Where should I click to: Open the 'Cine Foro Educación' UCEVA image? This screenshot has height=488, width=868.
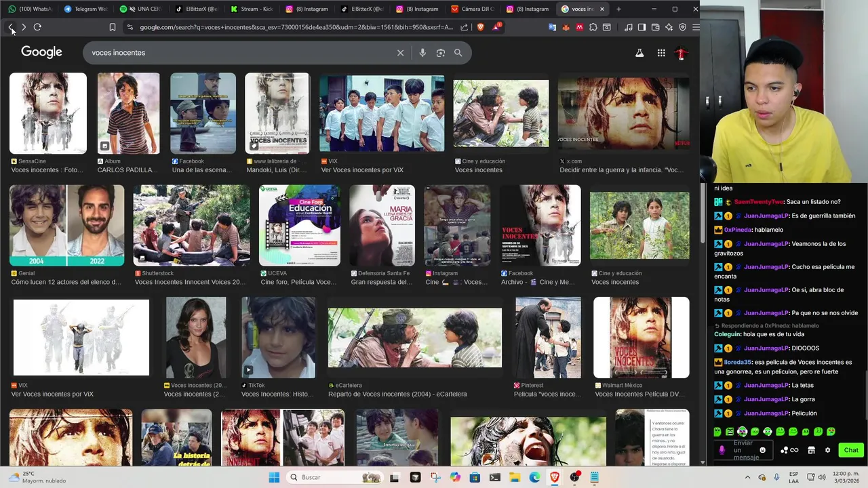pyautogui.click(x=299, y=225)
